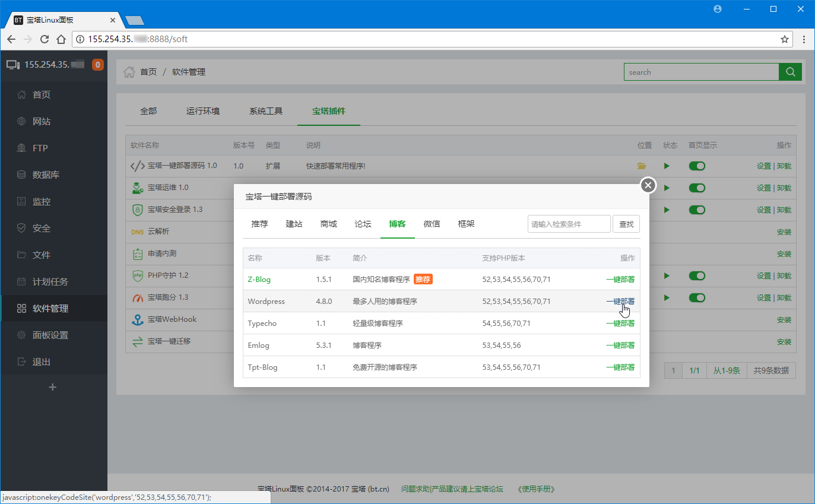Click 卸载 for 宝塔一键部署源码
Screen dimensions: 815x504
click(784, 166)
